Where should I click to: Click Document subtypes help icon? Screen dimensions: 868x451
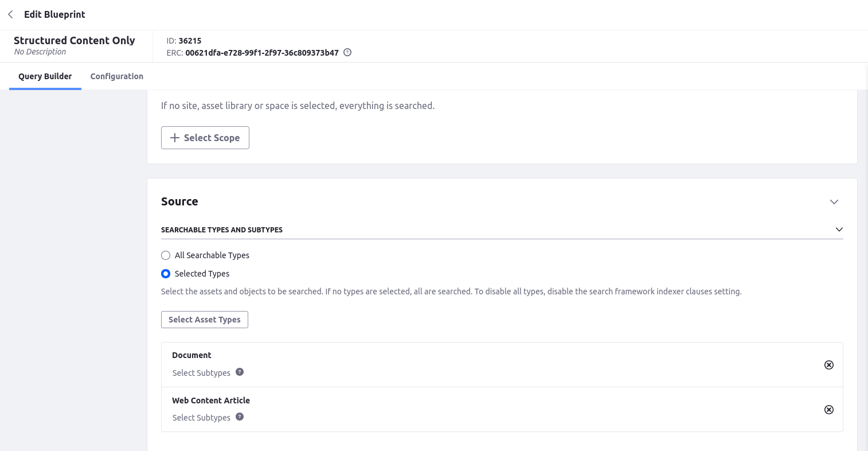(240, 372)
